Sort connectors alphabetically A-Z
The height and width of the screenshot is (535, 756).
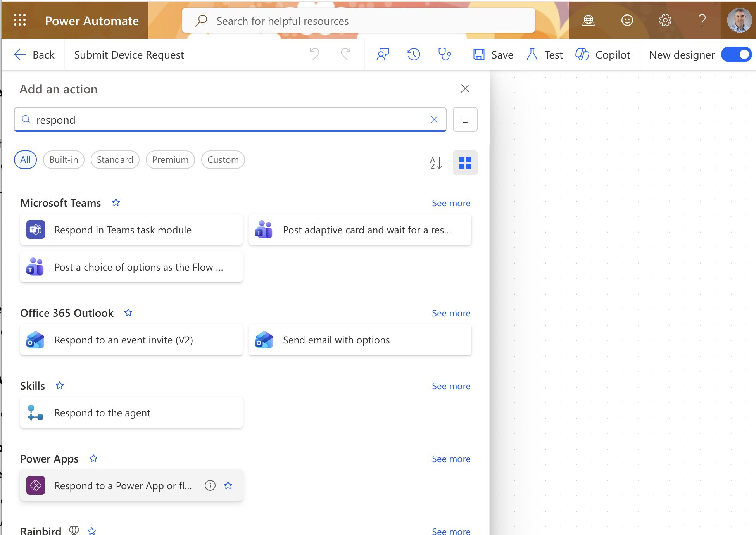click(436, 163)
